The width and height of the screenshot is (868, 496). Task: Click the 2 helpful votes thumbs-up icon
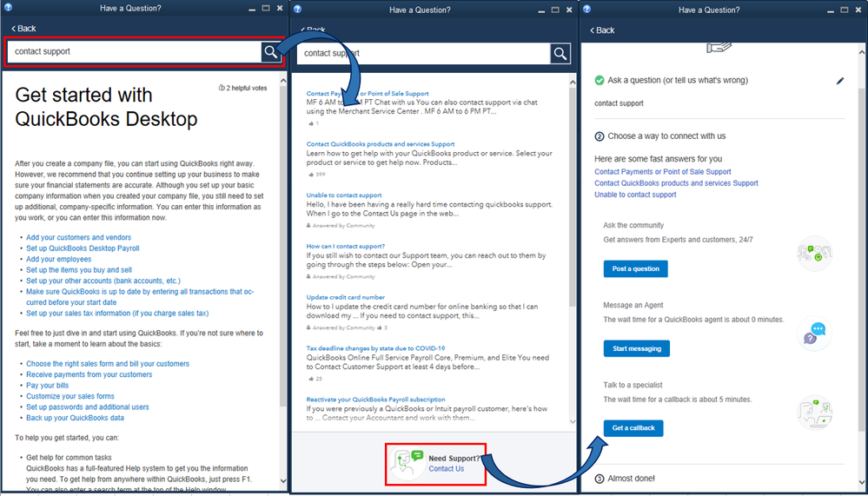222,88
